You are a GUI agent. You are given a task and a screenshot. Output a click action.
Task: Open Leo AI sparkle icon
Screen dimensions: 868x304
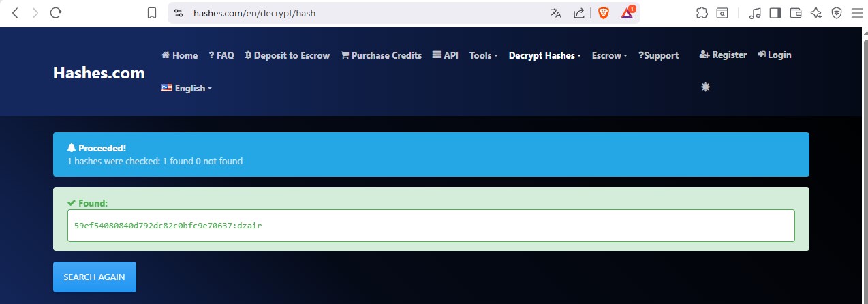click(816, 13)
